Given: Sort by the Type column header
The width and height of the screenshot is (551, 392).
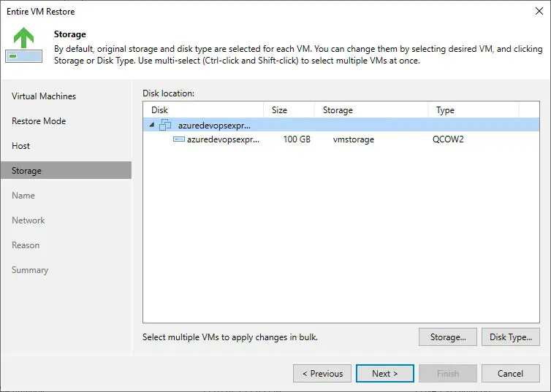Looking at the screenshot, I should 474,109.
